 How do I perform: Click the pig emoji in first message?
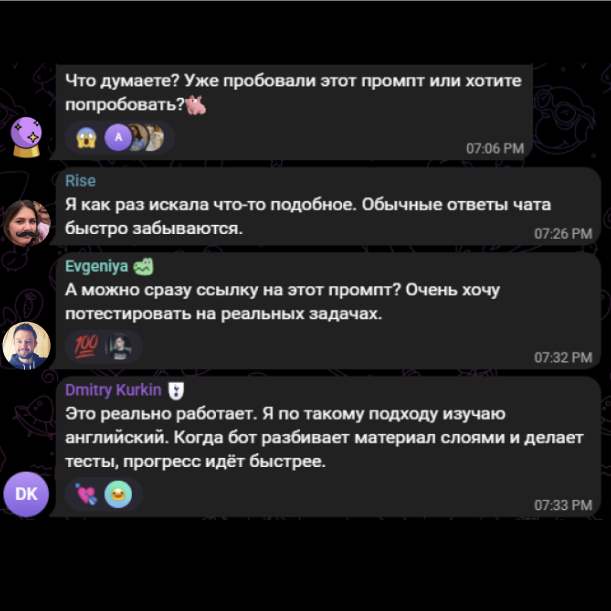(x=197, y=105)
